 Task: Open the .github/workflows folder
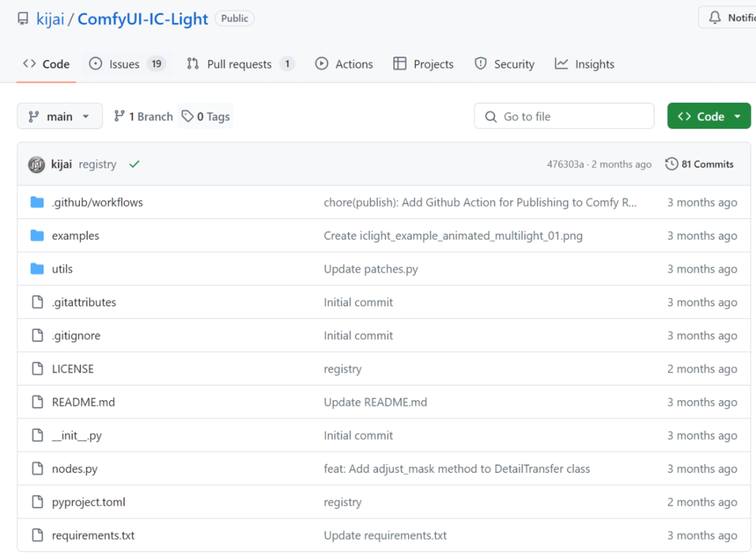click(x=97, y=202)
